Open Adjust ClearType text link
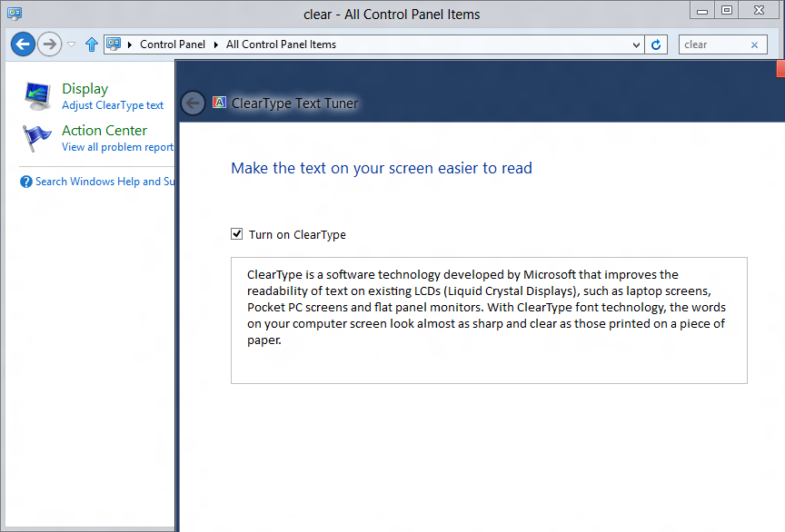 click(x=113, y=105)
